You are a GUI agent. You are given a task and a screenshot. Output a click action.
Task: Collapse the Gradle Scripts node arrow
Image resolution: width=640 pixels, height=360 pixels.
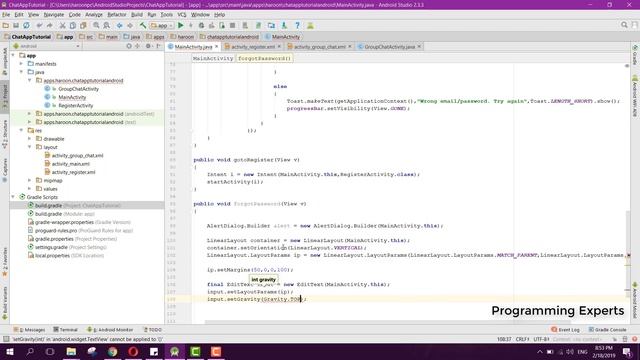tap(13, 197)
